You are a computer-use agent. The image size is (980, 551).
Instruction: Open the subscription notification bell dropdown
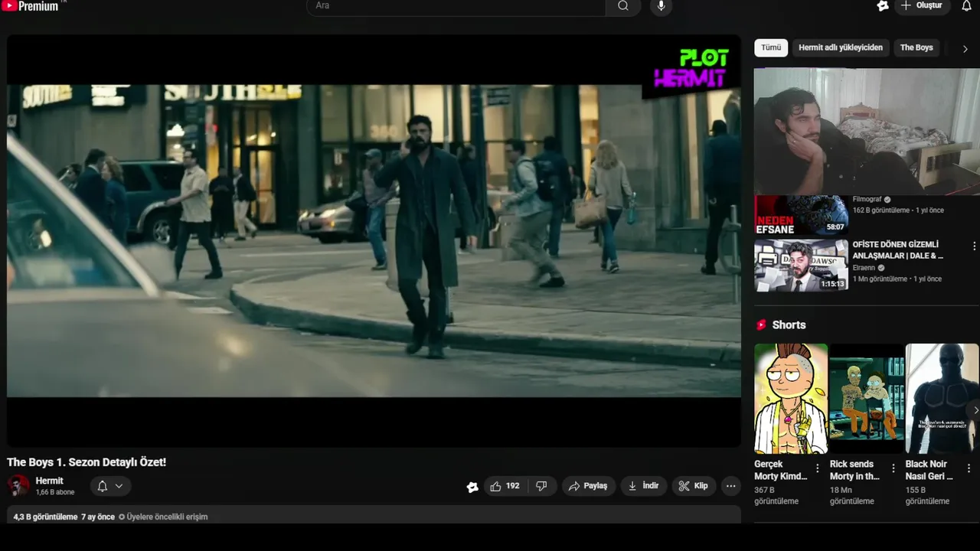pyautogui.click(x=110, y=486)
